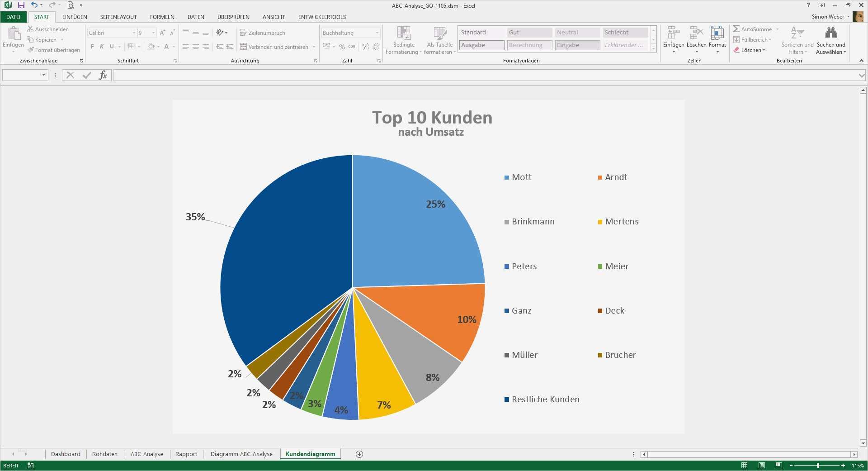
Task: Apply percent number format
Action: (341, 47)
